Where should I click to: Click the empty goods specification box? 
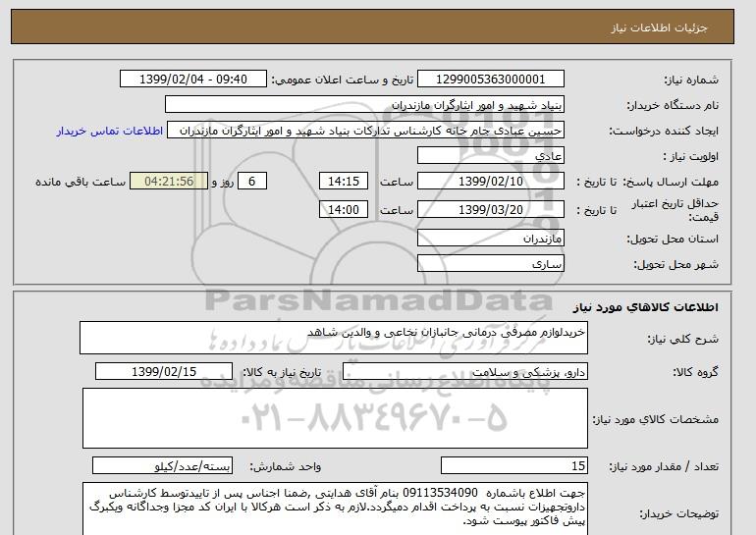pyautogui.click(x=335, y=418)
